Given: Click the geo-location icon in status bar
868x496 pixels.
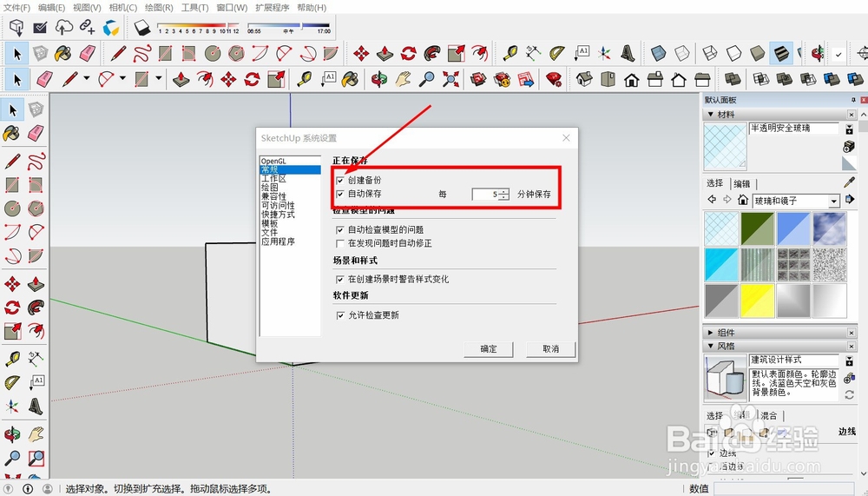Looking at the screenshot, I should (x=9, y=489).
